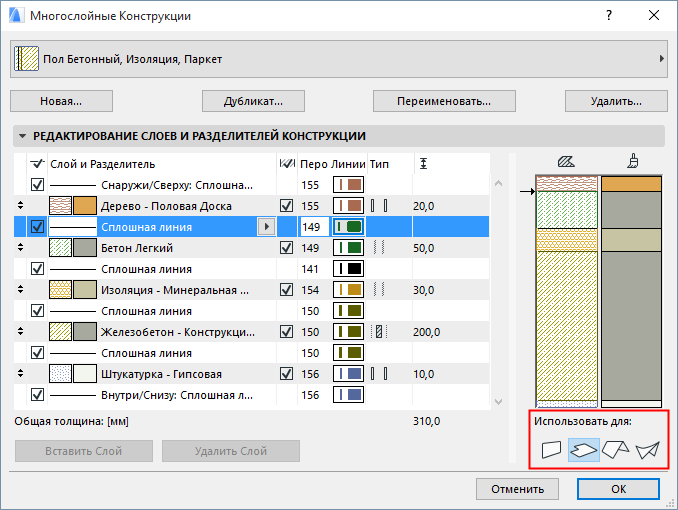The width and height of the screenshot is (678, 510).
Task: Toggle Снаружи/Сверху line checkbox
Action: (x=38, y=185)
